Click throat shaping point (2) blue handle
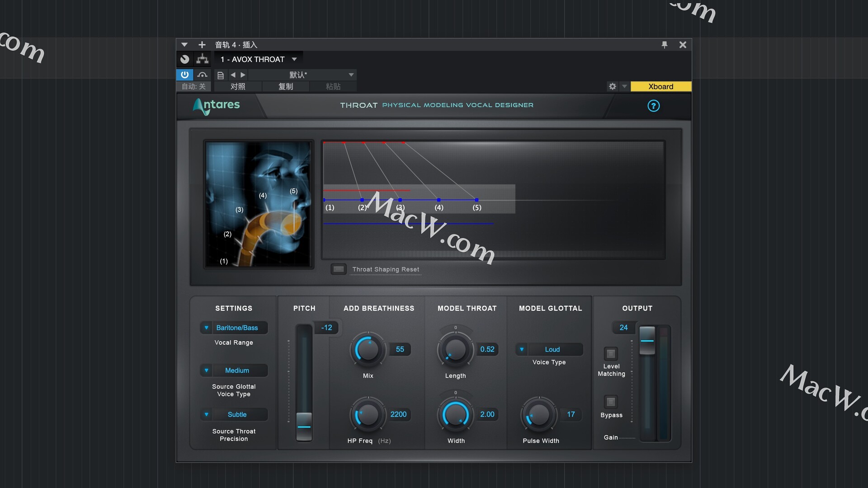Viewport: 868px width, 488px height. [362, 200]
